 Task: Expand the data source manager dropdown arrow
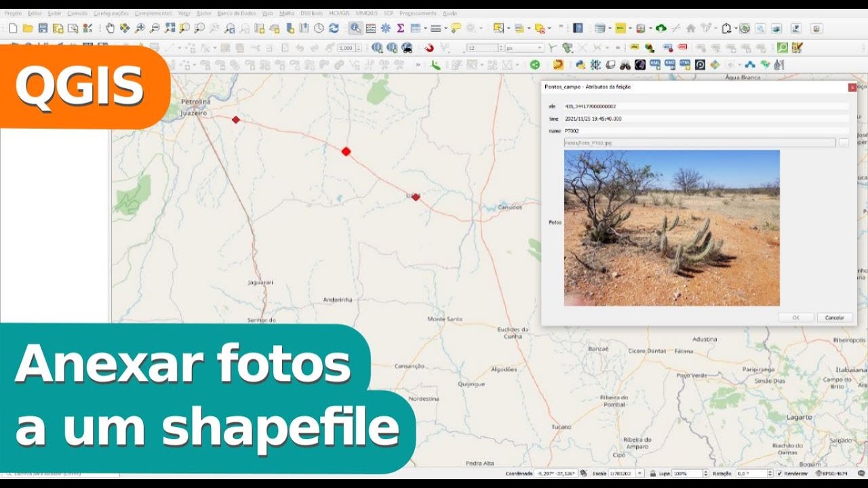point(609,28)
